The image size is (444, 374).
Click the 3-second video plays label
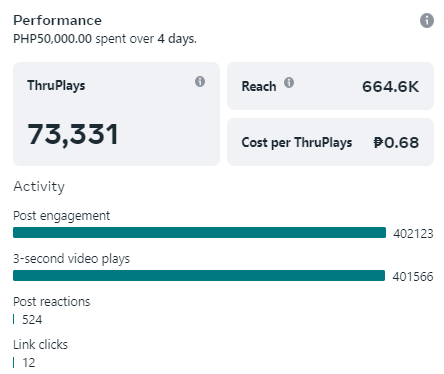coord(71,259)
